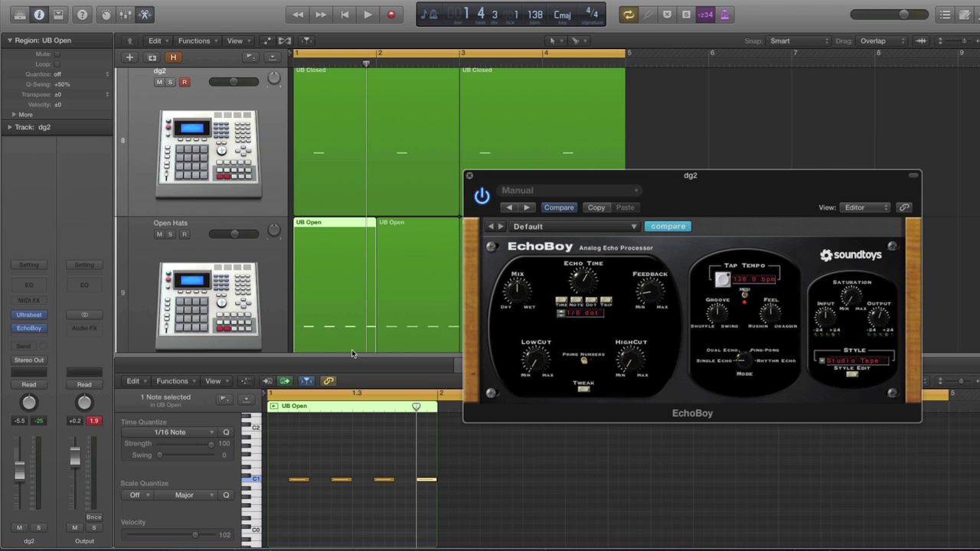980x551 pixels.
Task: Mute the Open Hats track
Action: tap(159, 234)
